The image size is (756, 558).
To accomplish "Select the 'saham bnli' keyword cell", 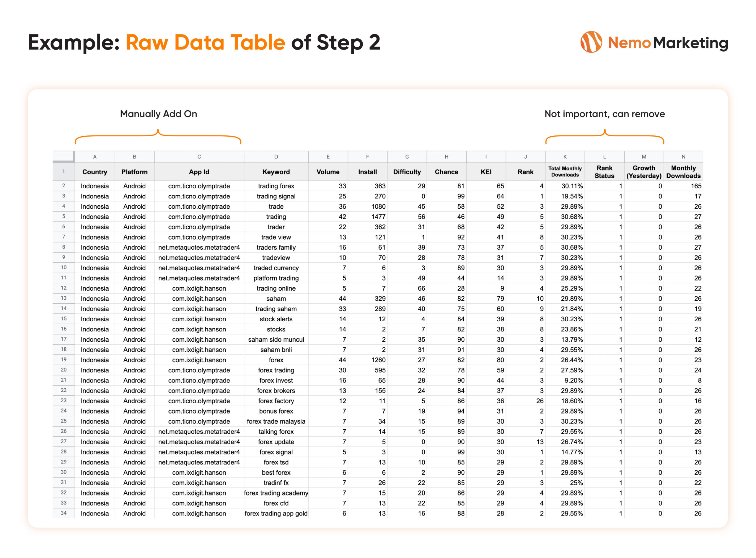I will pyautogui.click(x=276, y=350).
